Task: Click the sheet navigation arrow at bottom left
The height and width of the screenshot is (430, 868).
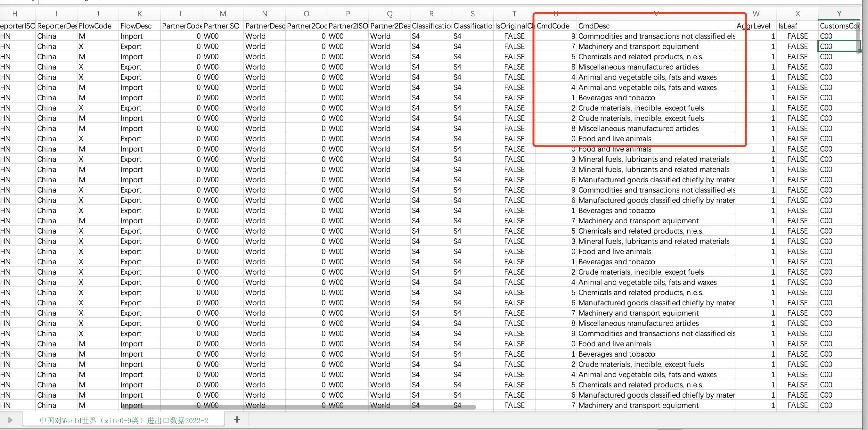Action: pyautogui.click(x=10, y=420)
